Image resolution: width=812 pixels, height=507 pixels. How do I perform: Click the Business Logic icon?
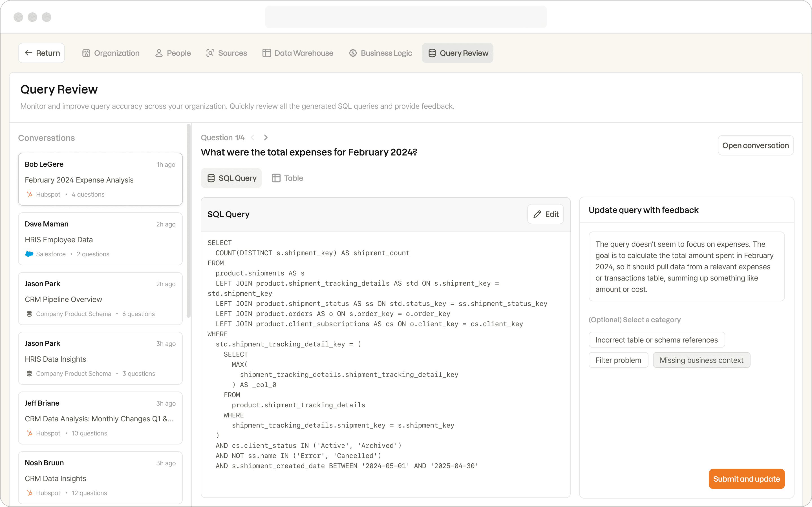[x=353, y=53]
